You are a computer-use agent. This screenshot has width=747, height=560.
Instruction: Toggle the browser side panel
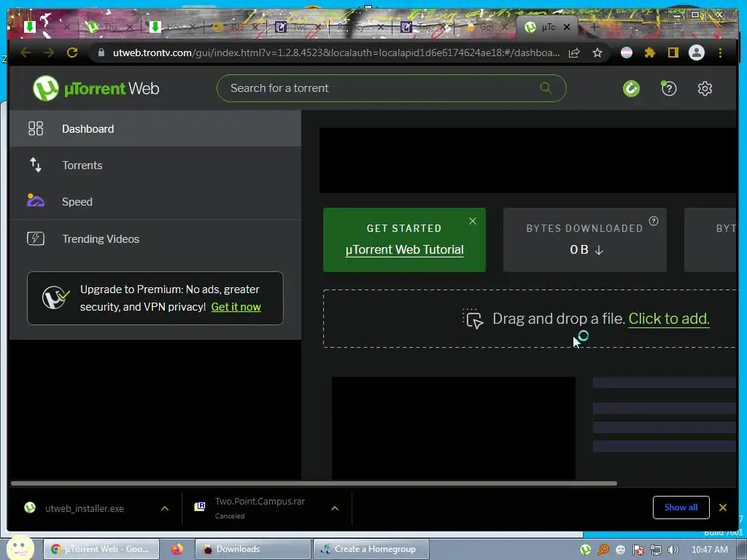(x=673, y=52)
